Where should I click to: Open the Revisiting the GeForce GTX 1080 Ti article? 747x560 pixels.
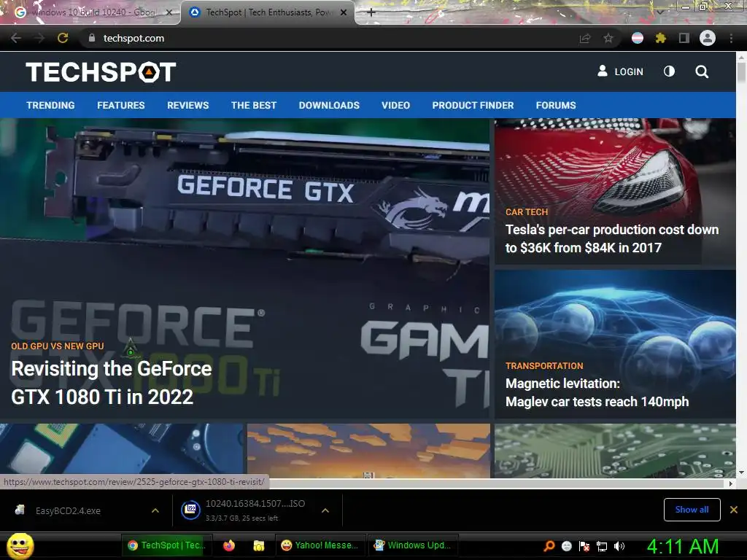click(x=112, y=383)
